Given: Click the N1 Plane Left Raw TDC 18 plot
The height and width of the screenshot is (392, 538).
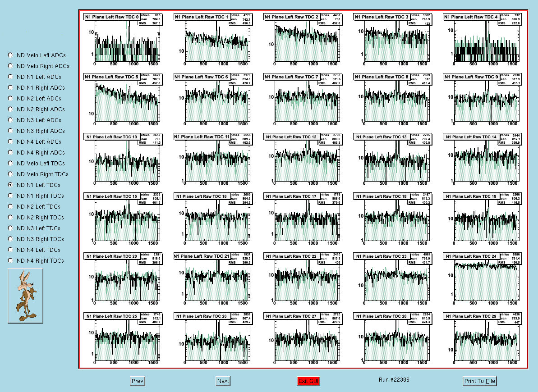Looking at the screenshot, I should coord(392,219).
